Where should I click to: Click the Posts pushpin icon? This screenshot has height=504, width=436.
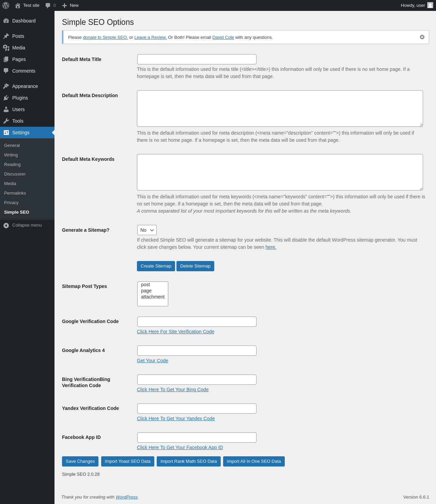point(6,36)
